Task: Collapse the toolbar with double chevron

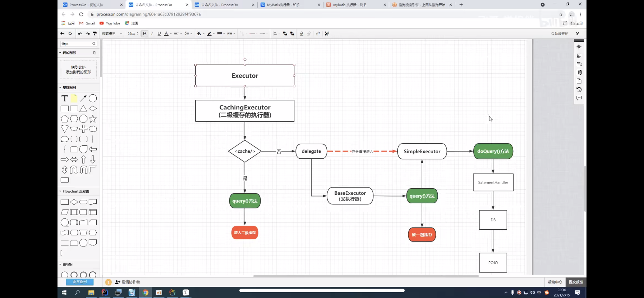Action: tap(578, 33)
